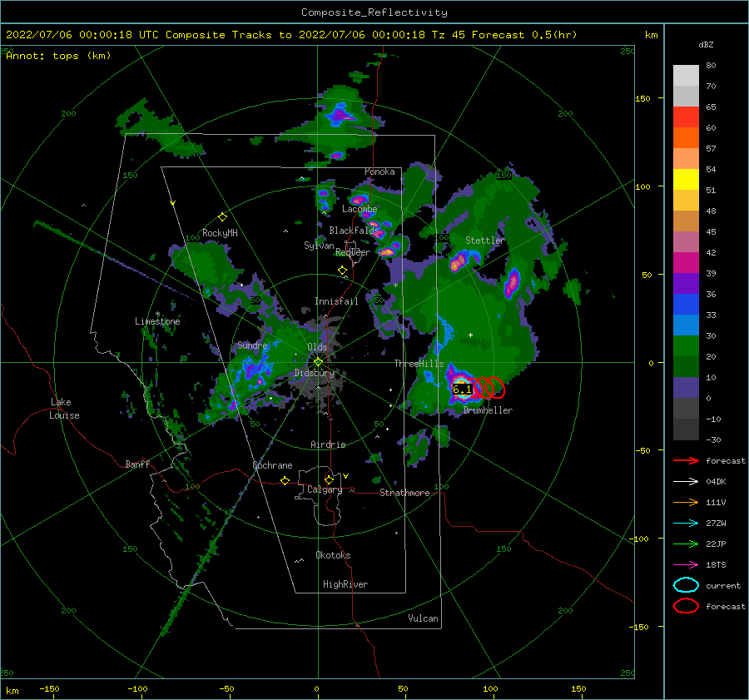Screen dimensions: 749x700
Task: Select the blue 33-36 dBZ swatch
Action: (686, 305)
